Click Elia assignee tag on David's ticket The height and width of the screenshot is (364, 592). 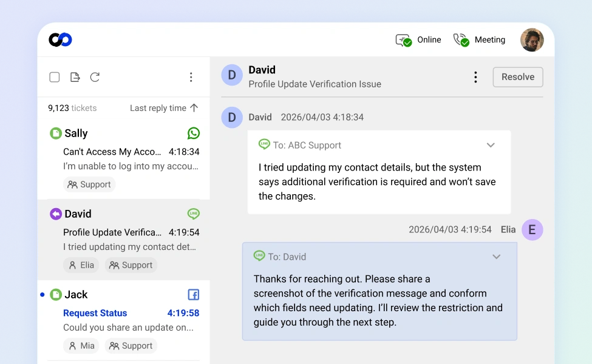tap(81, 265)
